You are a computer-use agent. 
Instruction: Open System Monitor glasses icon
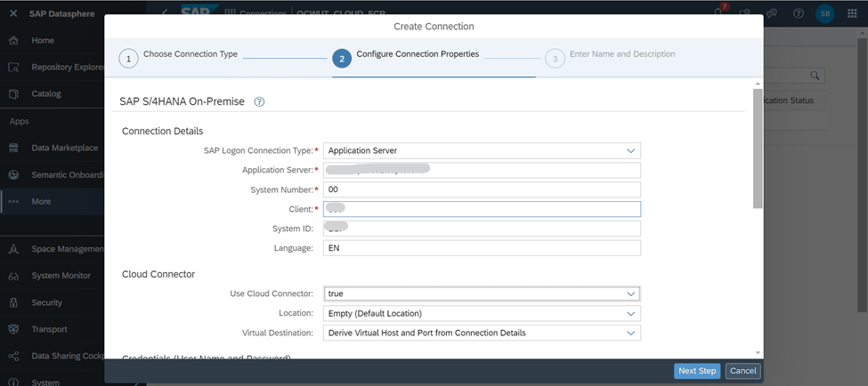point(14,276)
